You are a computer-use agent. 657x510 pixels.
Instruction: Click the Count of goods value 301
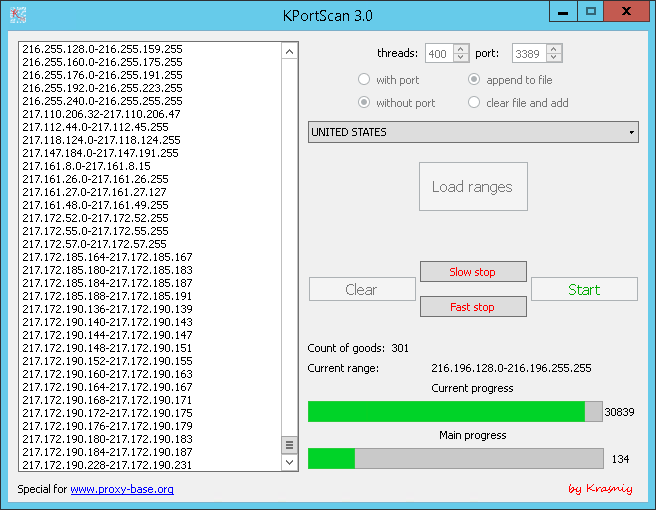[400, 348]
